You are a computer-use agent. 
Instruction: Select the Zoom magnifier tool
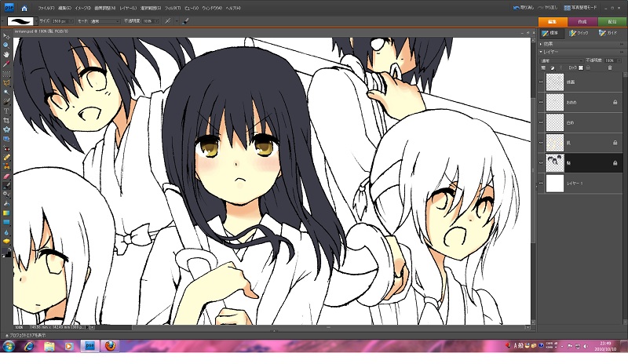[6, 45]
